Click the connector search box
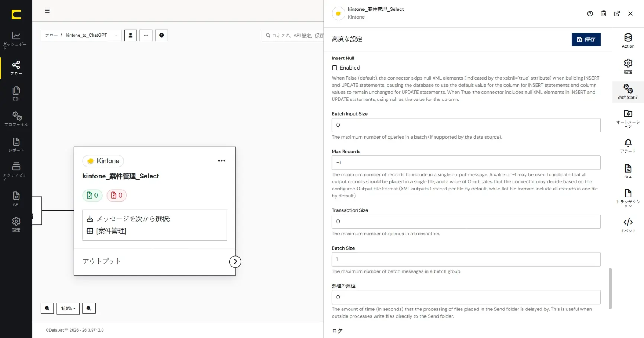Viewport: 644px width, 338px height. click(293, 36)
